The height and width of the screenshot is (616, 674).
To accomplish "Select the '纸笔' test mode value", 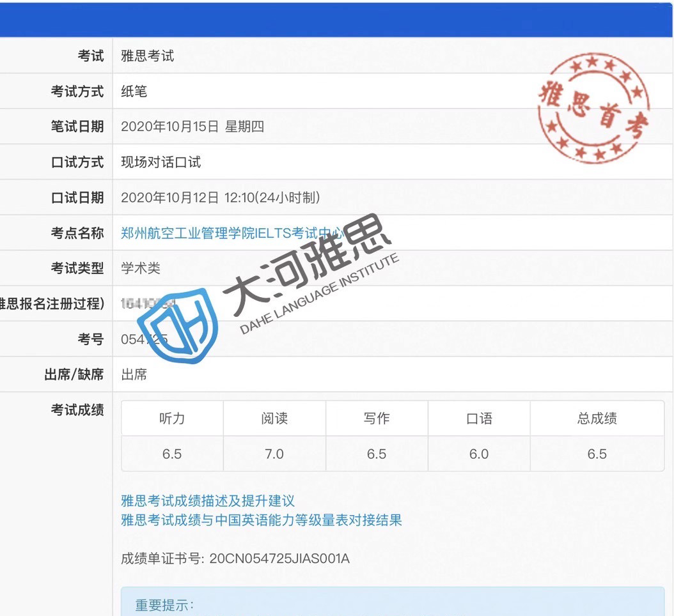I will pos(134,91).
